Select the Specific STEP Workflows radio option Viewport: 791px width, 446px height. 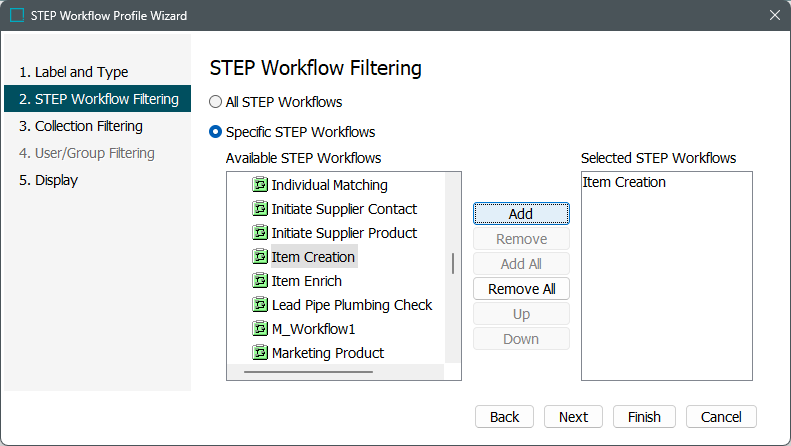pos(216,132)
